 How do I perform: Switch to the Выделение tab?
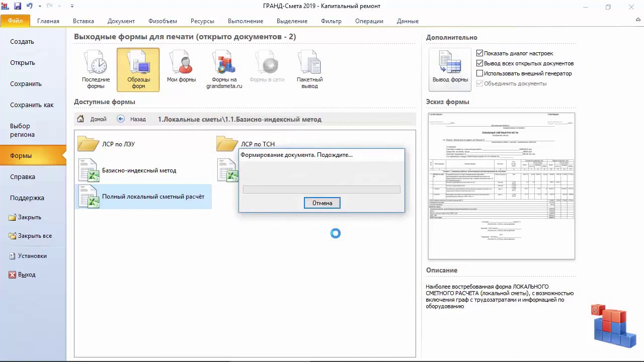click(x=292, y=21)
